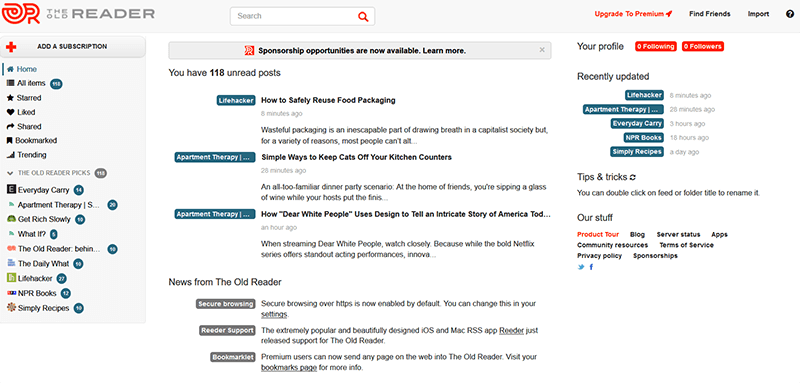Click Upgrade To Premium link
The height and width of the screenshot is (383, 800).
point(633,14)
